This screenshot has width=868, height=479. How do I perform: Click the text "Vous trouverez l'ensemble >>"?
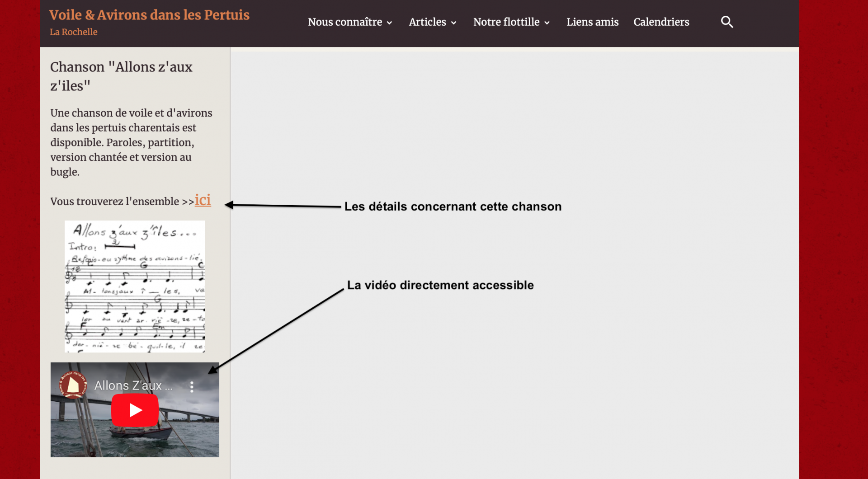pos(122,202)
